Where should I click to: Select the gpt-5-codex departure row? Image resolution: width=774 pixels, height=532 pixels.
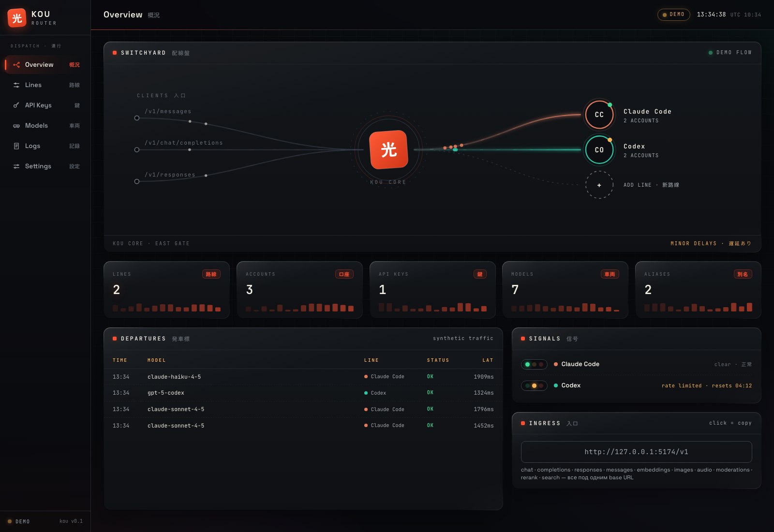pos(303,393)
